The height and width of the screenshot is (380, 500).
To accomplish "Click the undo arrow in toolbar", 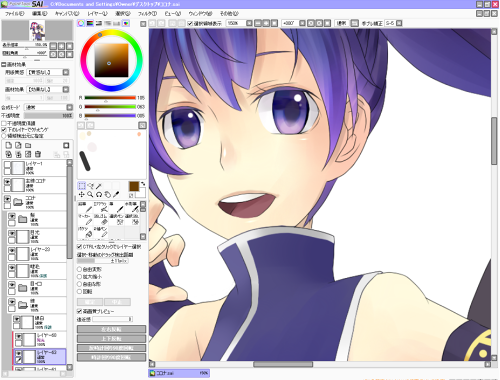I will click(x=152, y=23).
